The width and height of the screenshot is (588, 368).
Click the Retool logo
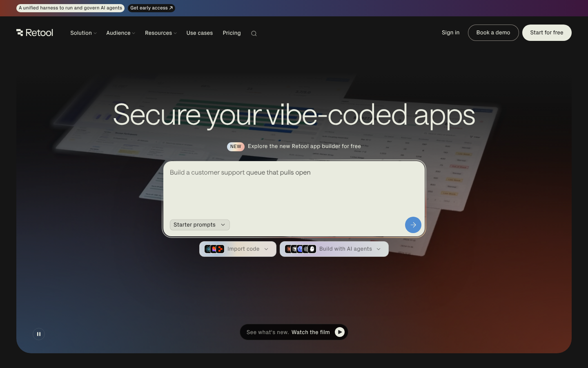click(35, 33)
